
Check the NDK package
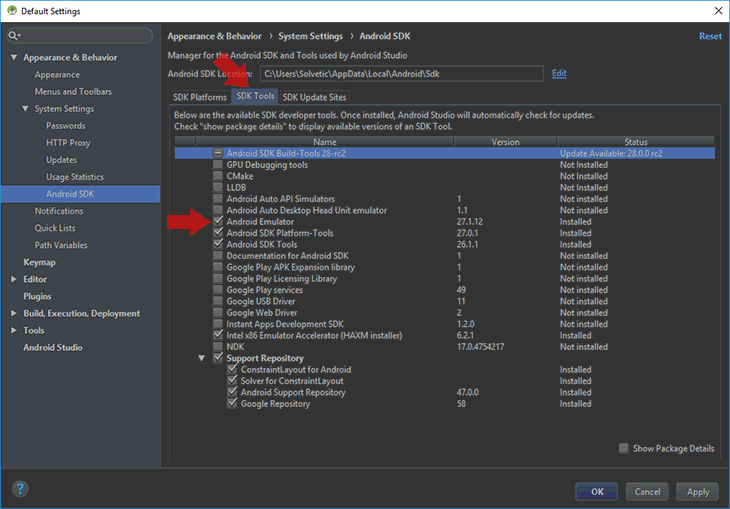coord(218,346)
